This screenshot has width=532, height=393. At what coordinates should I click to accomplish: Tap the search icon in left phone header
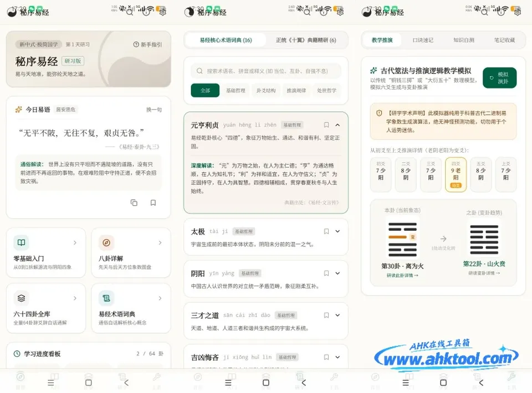(x=130, y=13)
